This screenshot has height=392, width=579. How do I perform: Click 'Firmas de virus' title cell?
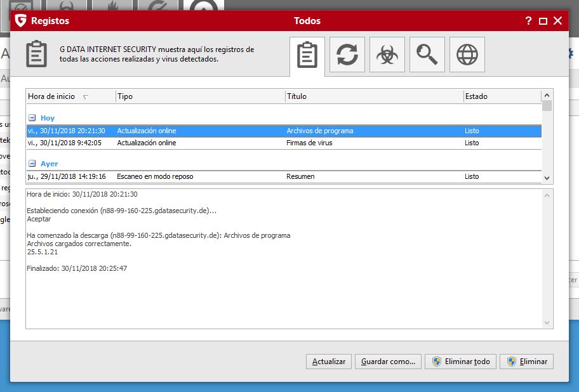[309, 143]
